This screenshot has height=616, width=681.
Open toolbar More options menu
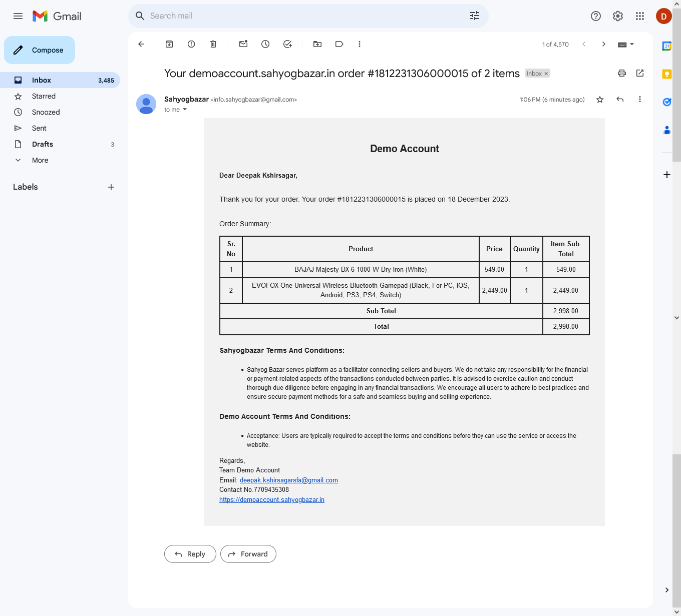[x=360, y=44]
